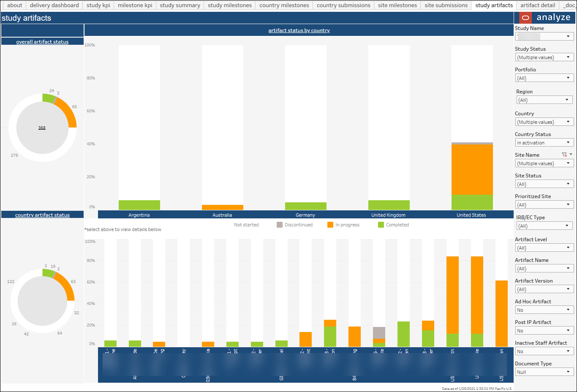Select the In progress legend swatch

point(330,225)
